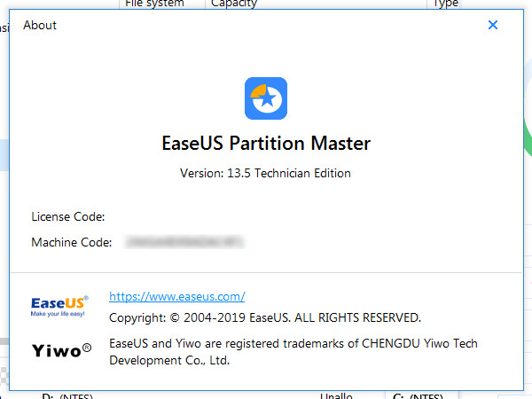The width and height of the screenshot is (532, 399).
Task: Click the Version 13.5 Technician Edition text
Action: [265, 173]
